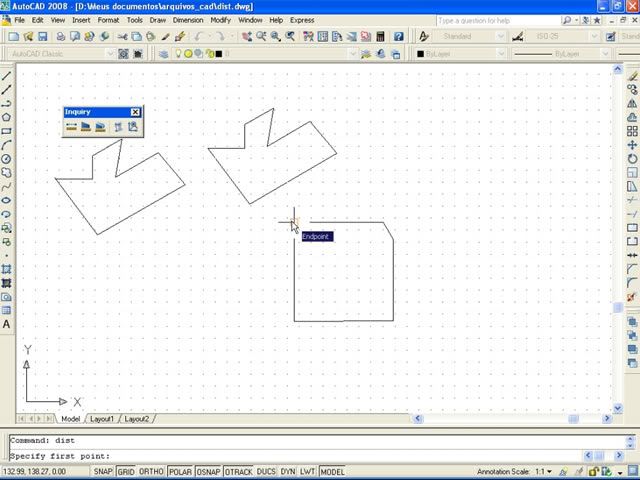This screenshot has width=640, height=480.
Task: Click the vertical scrollbar up arrow
Action: click(x=618, y=69)
